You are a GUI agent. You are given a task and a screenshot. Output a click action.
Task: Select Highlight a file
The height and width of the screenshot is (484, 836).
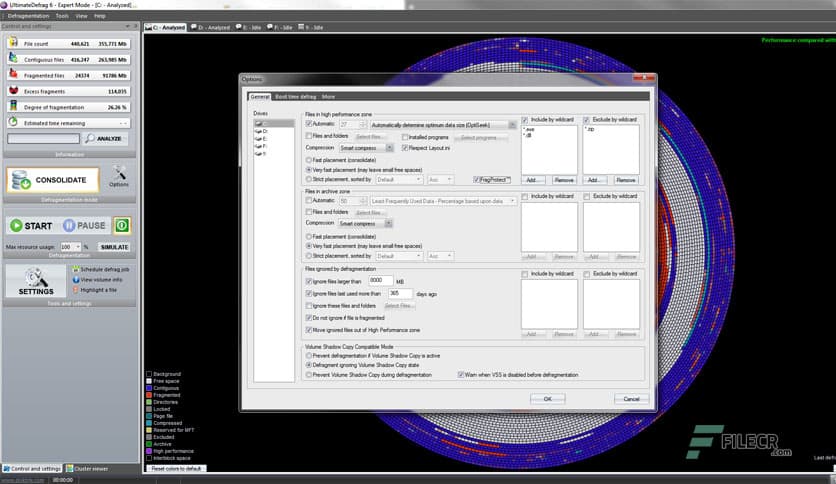click(x=94, y=290)
